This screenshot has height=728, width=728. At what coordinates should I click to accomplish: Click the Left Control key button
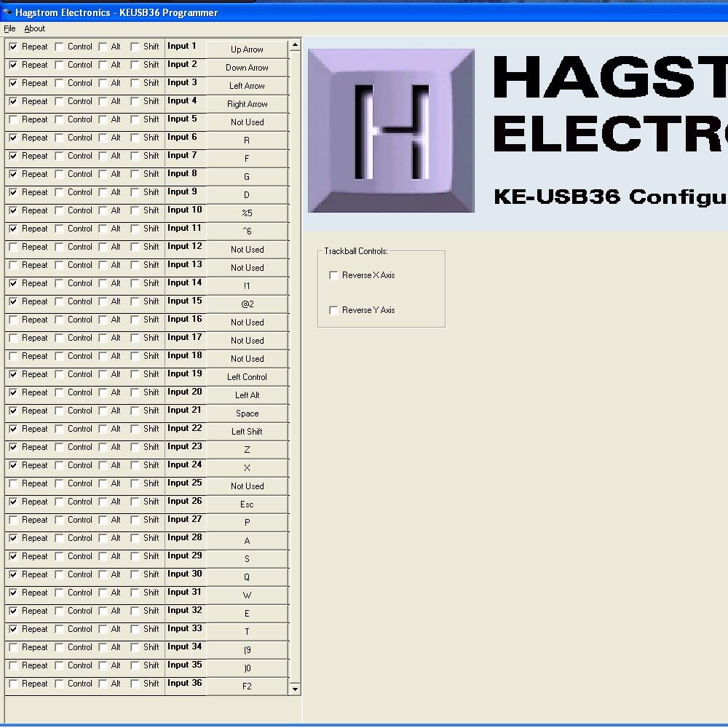pos(247,376)
